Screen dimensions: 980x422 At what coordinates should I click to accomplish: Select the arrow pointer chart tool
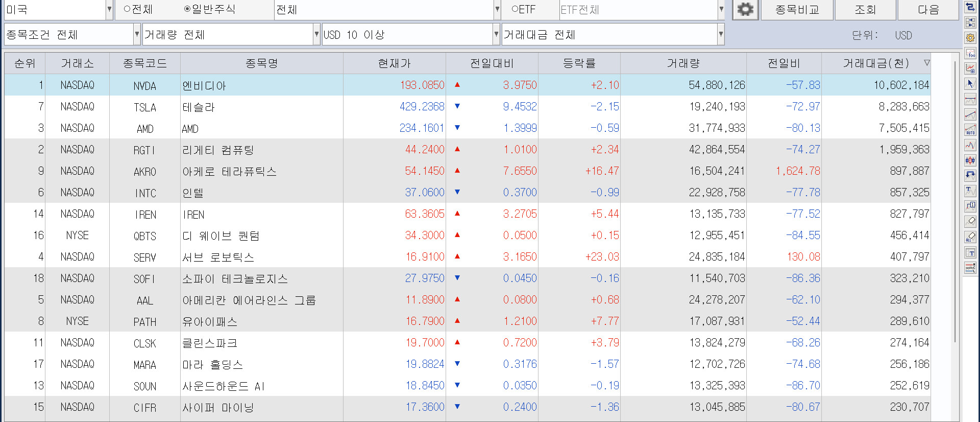coord(970,84)
